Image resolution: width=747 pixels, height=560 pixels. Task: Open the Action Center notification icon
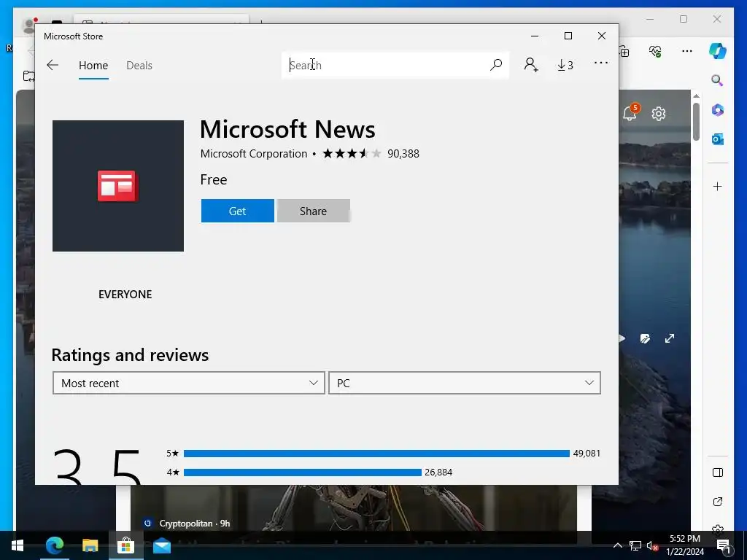[x=724, y=547]
